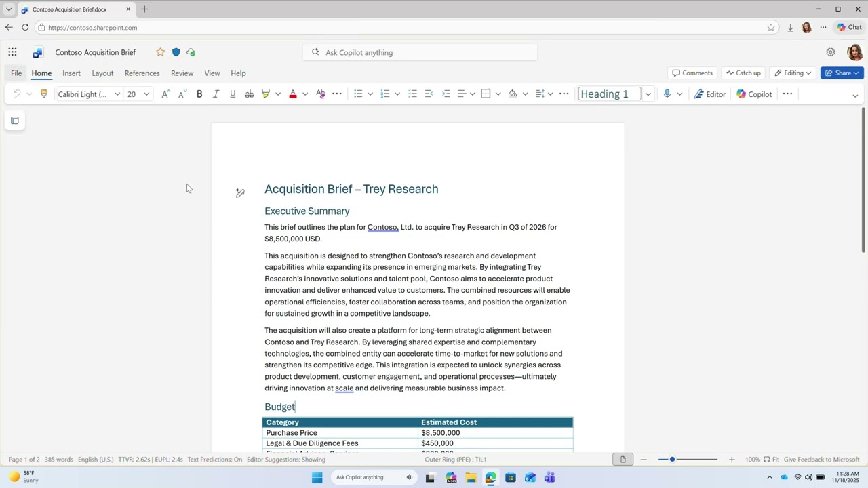Adjust the zoom slider in status bar
868x488 pixels.
672,460
